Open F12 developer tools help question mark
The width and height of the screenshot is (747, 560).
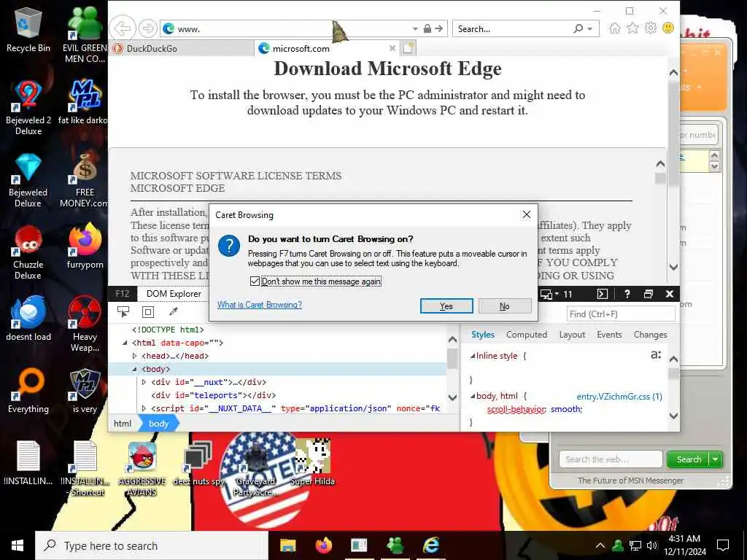coord(627,295)
